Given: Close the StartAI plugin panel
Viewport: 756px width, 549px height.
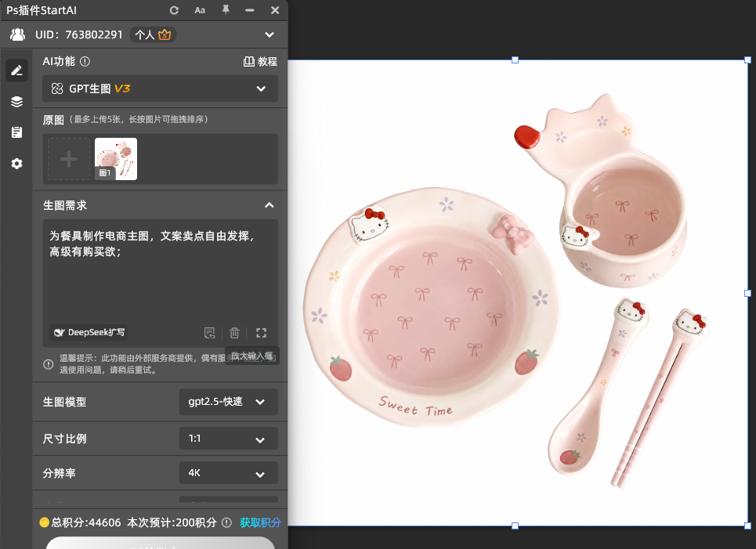Looking at the screenshot, I should 275,10.
